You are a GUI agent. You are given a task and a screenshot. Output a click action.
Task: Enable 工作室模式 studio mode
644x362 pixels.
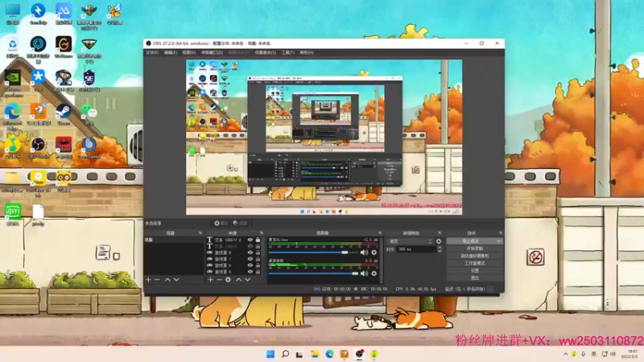(474, 263)
